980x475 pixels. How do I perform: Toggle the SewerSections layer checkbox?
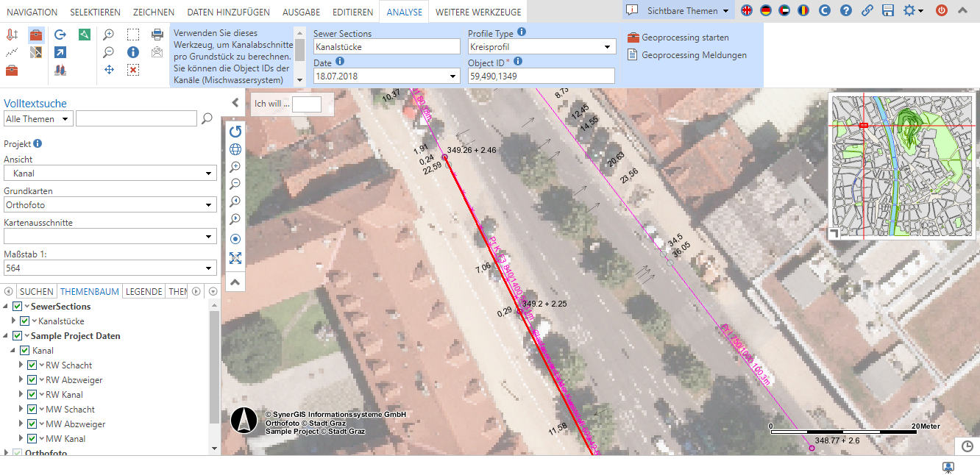pyautogui.click(x=18, y=307)
